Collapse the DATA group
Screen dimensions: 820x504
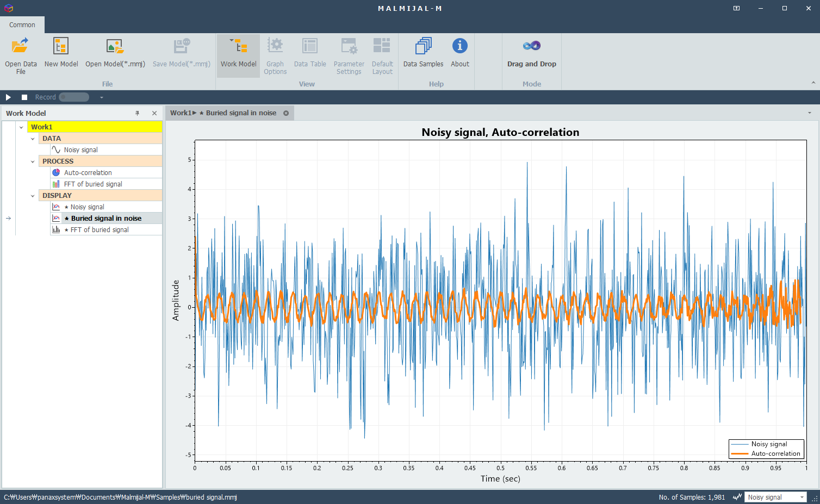[33, 139]
